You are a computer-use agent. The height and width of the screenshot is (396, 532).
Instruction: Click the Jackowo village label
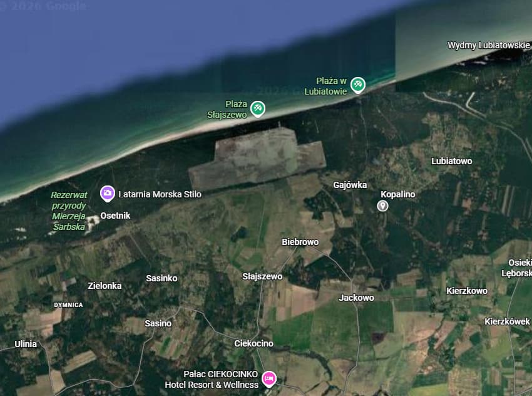pos(356,298)
